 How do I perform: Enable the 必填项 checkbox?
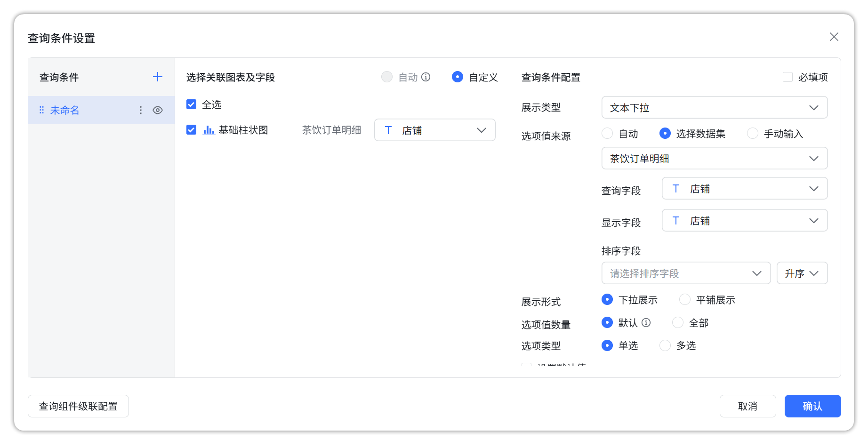point(787,77)
